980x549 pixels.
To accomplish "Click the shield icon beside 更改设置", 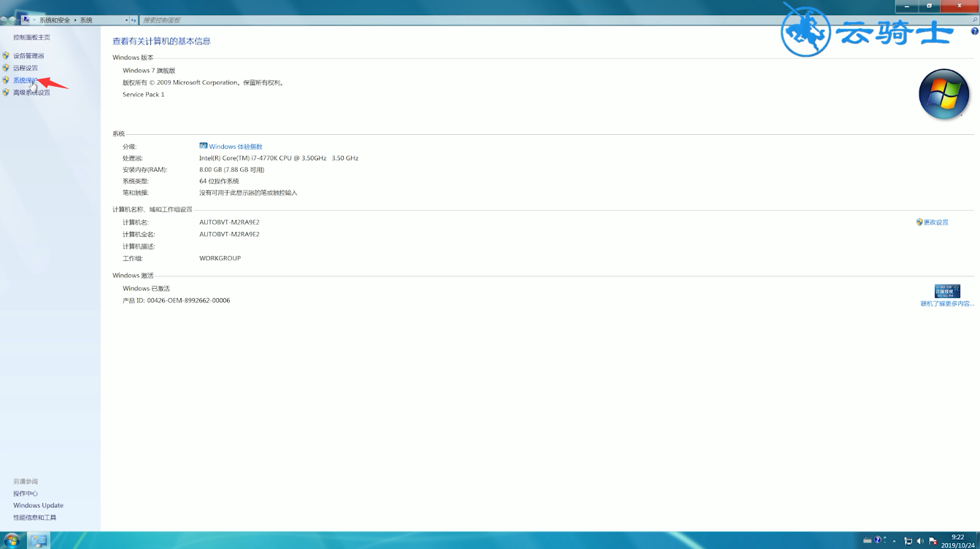I will pos(919,222).
